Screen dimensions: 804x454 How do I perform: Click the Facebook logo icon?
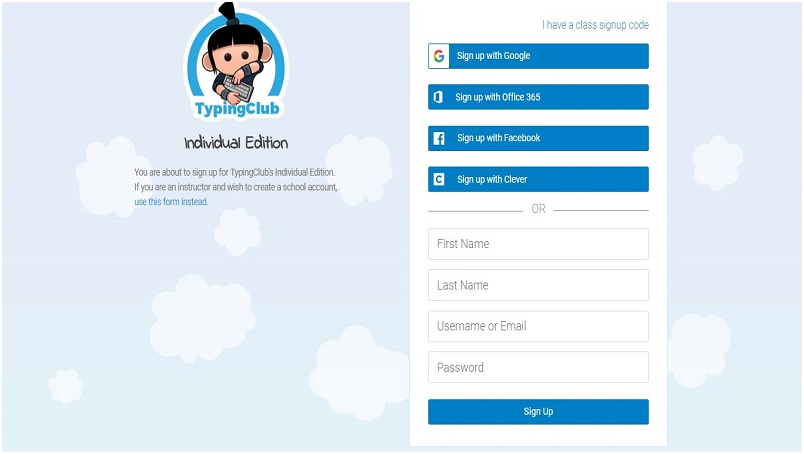(x=439, y=138)
